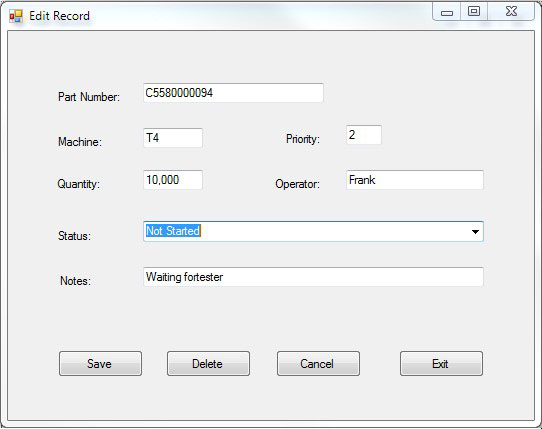Click the Part Number label
The width and height of the screenshot is (542, 429).
pos(89,97)
